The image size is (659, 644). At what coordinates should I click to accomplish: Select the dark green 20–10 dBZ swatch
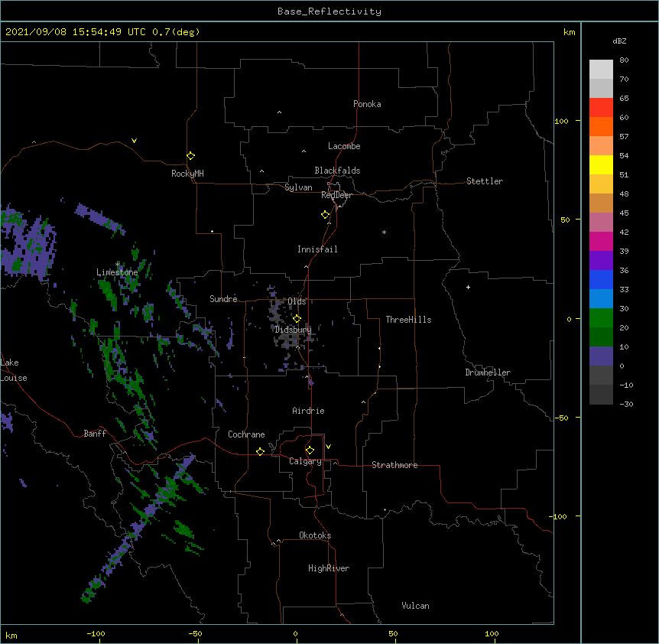601,337
